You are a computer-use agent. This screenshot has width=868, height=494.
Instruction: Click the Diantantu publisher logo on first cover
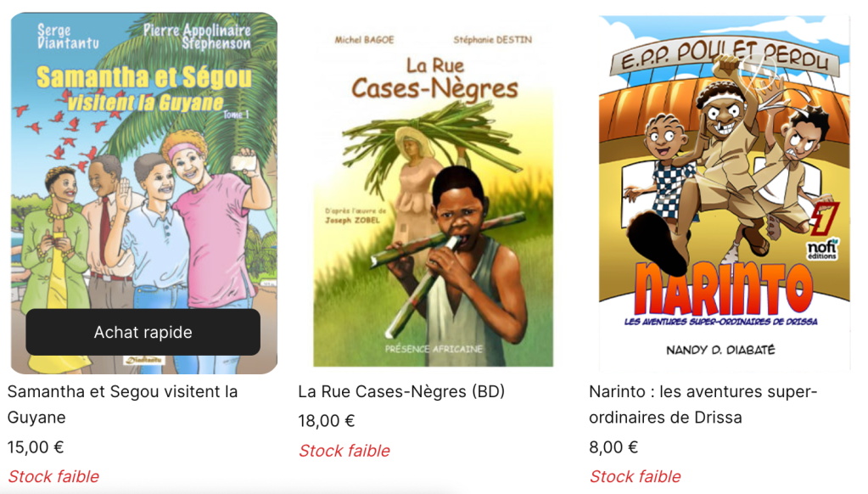point(143,360)
